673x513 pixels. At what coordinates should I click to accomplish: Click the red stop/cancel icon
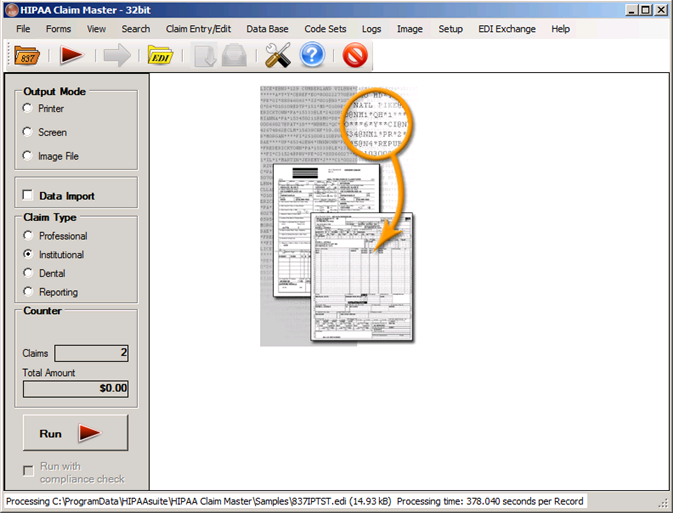coord(355,56)
